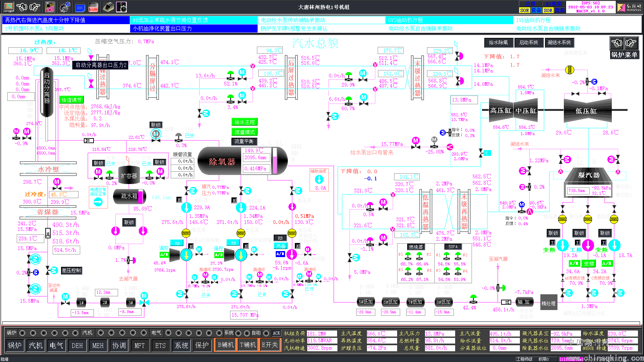Toggle A/M switch beside 37.3% feed pump
This screenshot has width=644, height=362.
[x=219, y=255]
